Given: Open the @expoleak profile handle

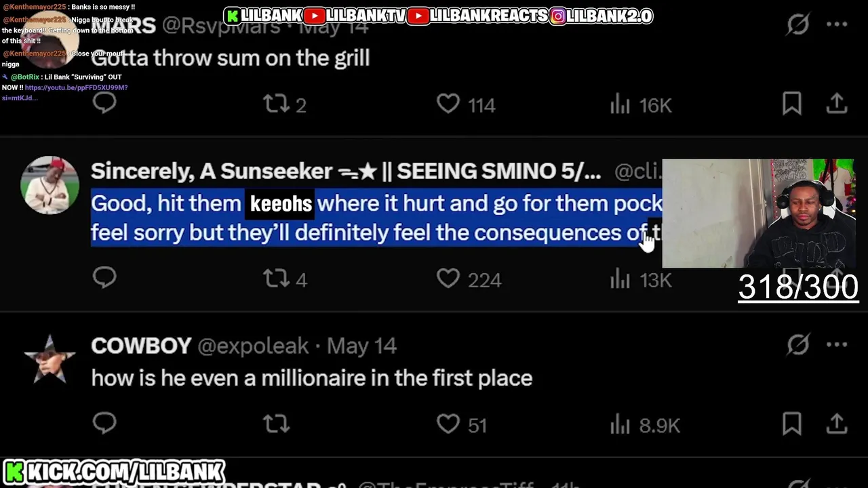Looking at the screenshot, I should 253,346.
